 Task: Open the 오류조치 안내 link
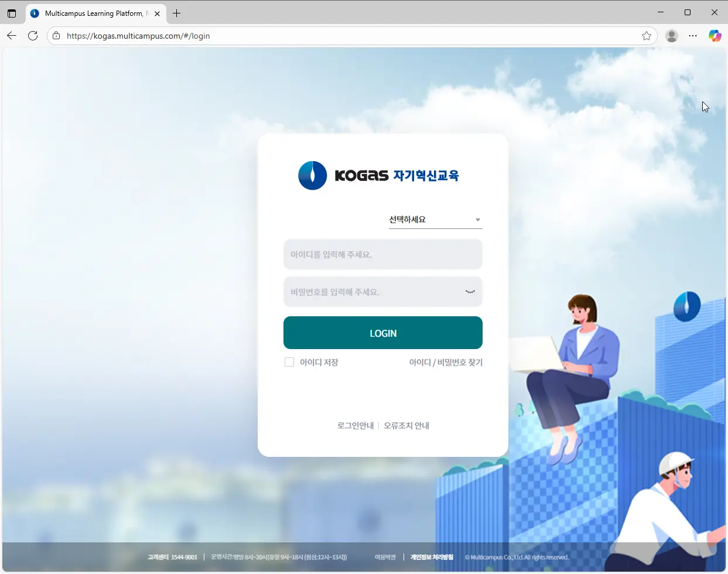point(406,426)
